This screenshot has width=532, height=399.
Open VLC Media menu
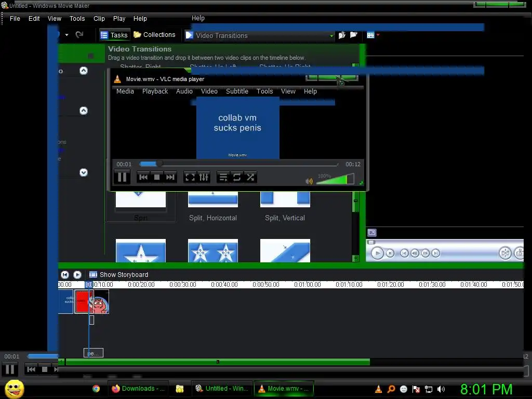coord(125,91)
